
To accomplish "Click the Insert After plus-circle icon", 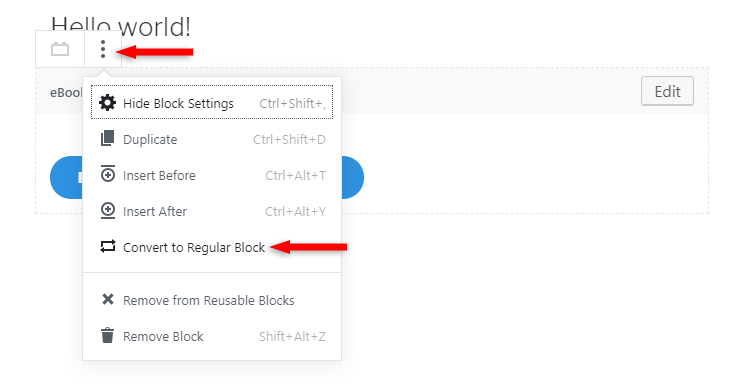I will click(x=108, y=211).
